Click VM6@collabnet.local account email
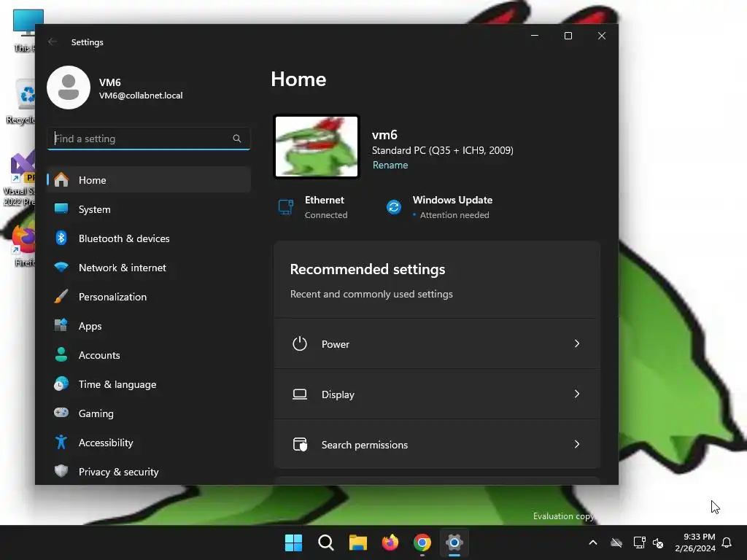The width and height of the screenshot is (747, 560). click(x=141, y=96)
